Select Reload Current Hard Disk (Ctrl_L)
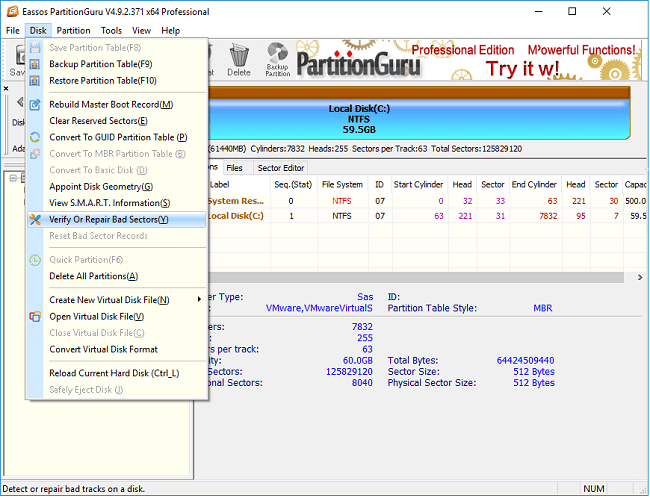 tap(117, 374)
